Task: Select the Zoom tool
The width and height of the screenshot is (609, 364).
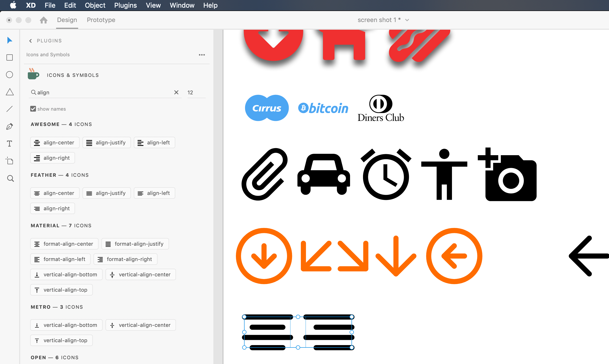Action: (x=10, y=179)
